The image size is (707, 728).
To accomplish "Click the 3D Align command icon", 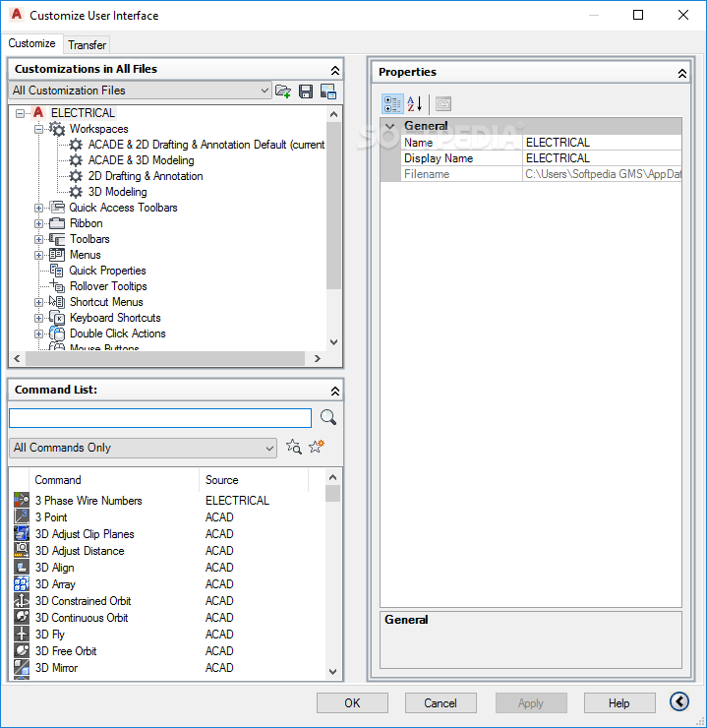I will pos(22,567).
